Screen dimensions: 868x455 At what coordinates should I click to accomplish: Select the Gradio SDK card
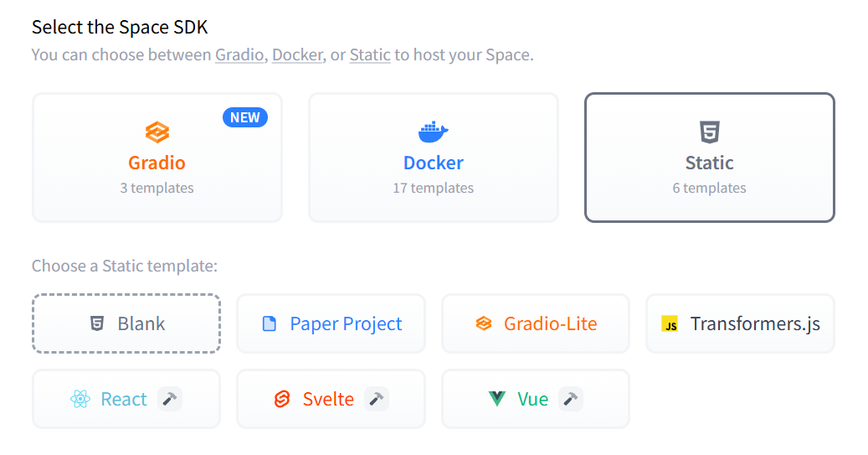pyautogui.click(x=157, y=158)
